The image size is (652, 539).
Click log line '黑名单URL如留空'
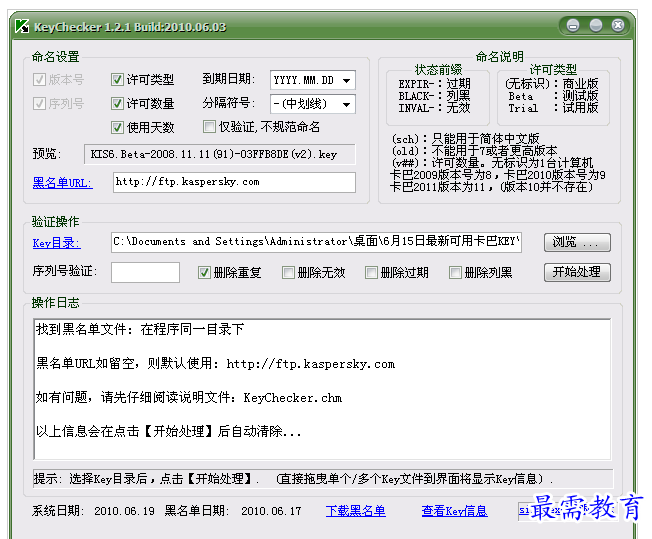215,364
